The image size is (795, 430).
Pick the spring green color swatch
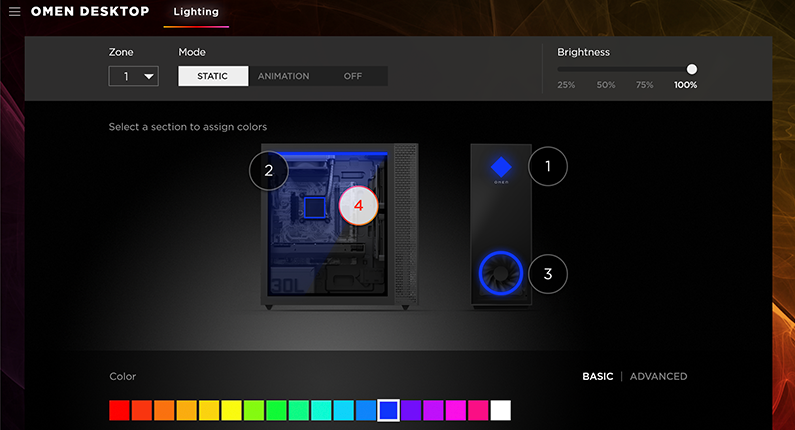299,410
